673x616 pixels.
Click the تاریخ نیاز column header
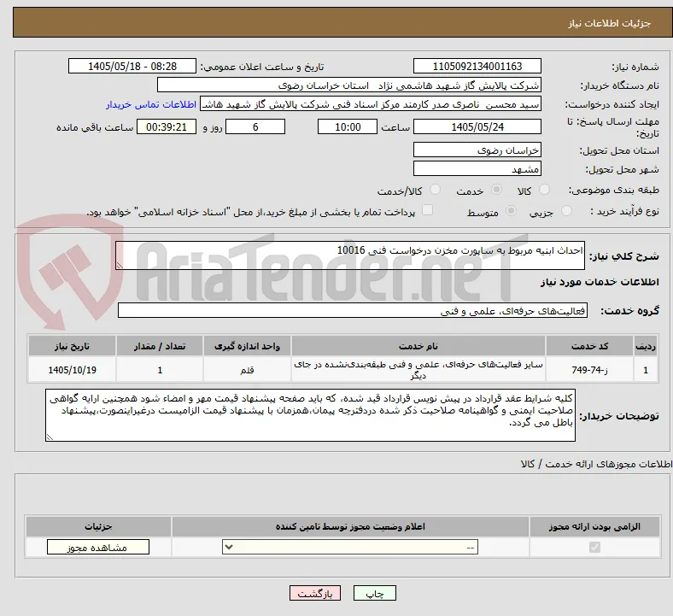coord(72,346)
